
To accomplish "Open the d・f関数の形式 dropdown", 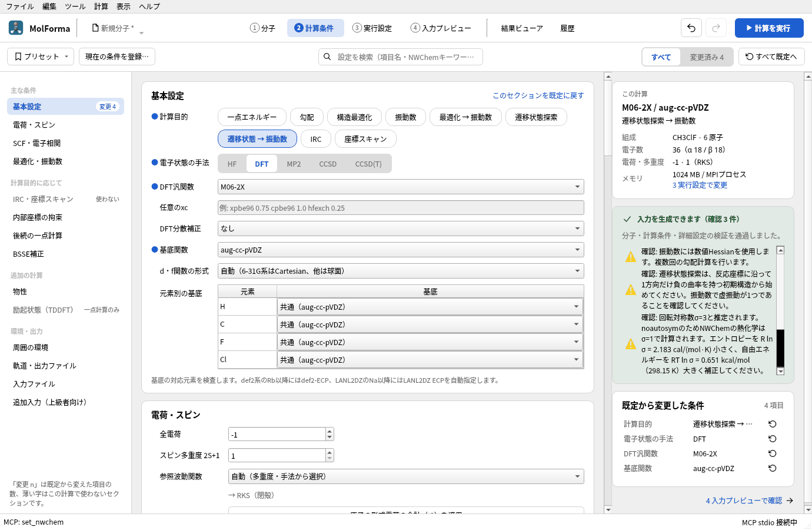I will 401,271.
